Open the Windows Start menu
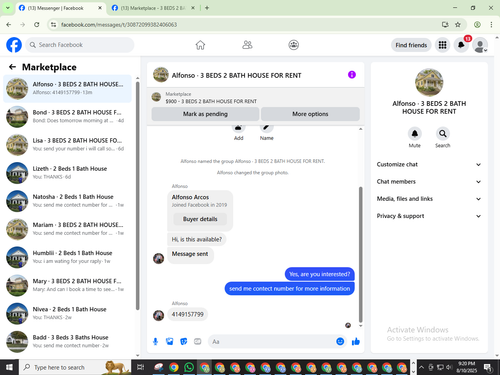Viewport: 500px width, 375px height. pyautogui.click(x=9, y=367)
